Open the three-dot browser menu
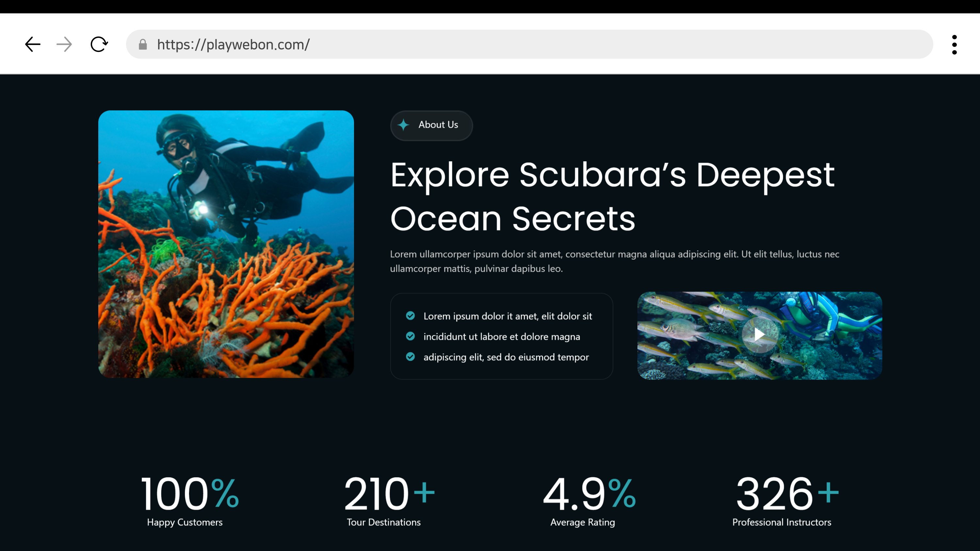 tap(954, 44)
